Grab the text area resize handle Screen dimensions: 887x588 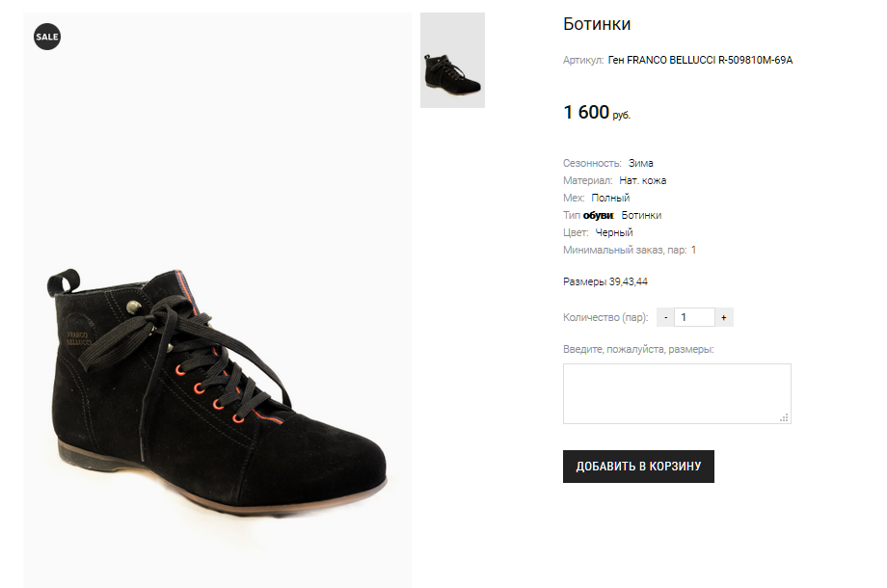coord(785,417)
